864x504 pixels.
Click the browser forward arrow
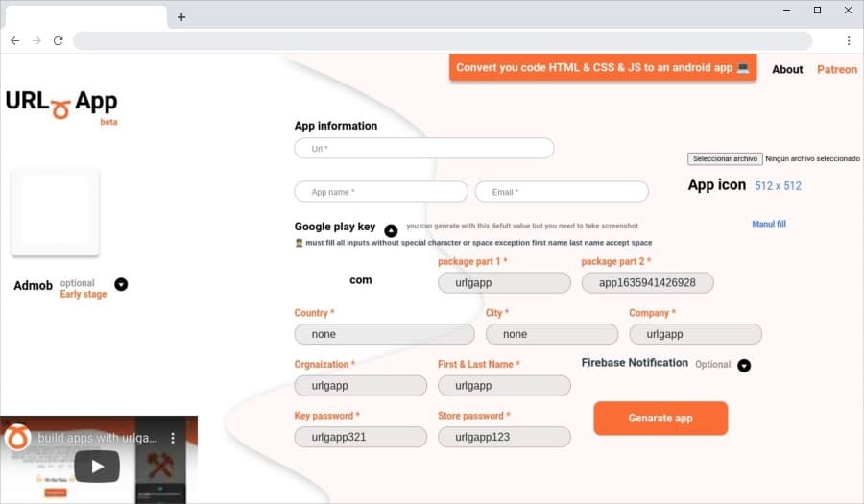pyautogui.click(x=36, y=40)
